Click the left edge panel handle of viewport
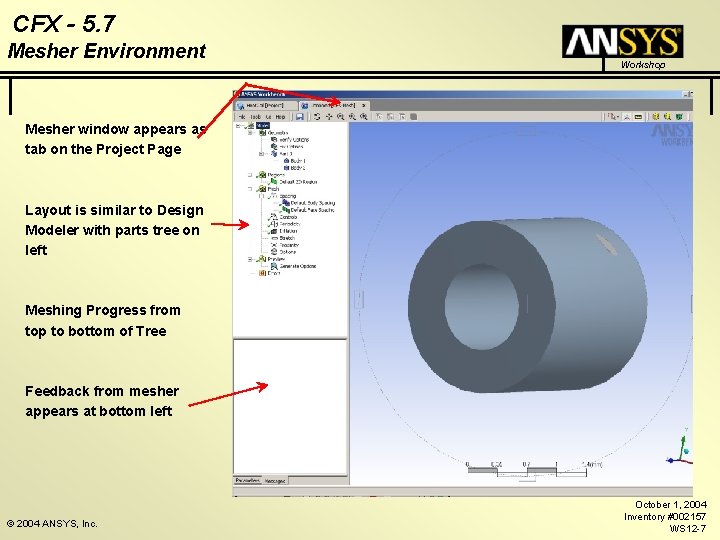The height and width of the screenshot is (540, 720). pyautogui.click(x=359, y=299)
